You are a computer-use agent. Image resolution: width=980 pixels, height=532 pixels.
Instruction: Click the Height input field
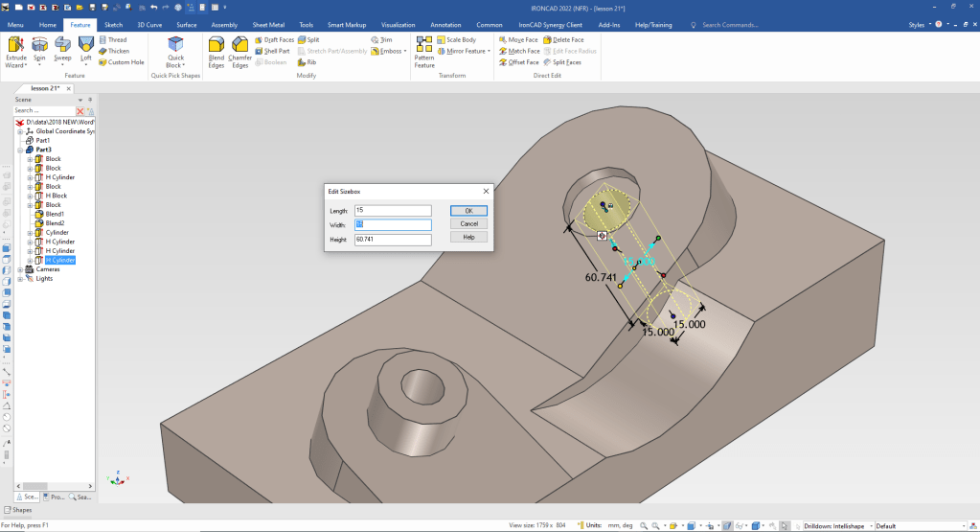(393, 239)
